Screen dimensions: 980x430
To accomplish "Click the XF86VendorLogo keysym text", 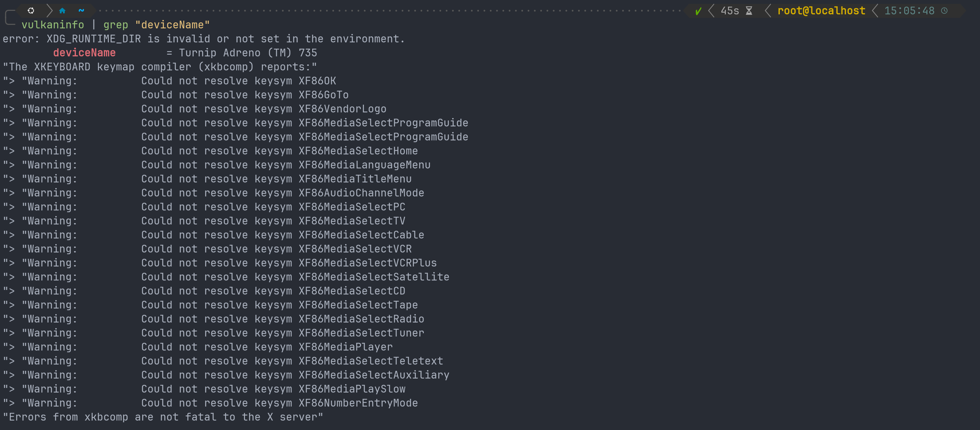I will [342, 109].
